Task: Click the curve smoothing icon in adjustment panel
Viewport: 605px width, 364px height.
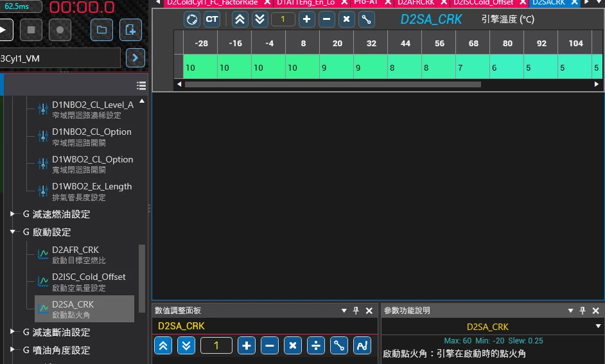Action: [x=362, y=345]
